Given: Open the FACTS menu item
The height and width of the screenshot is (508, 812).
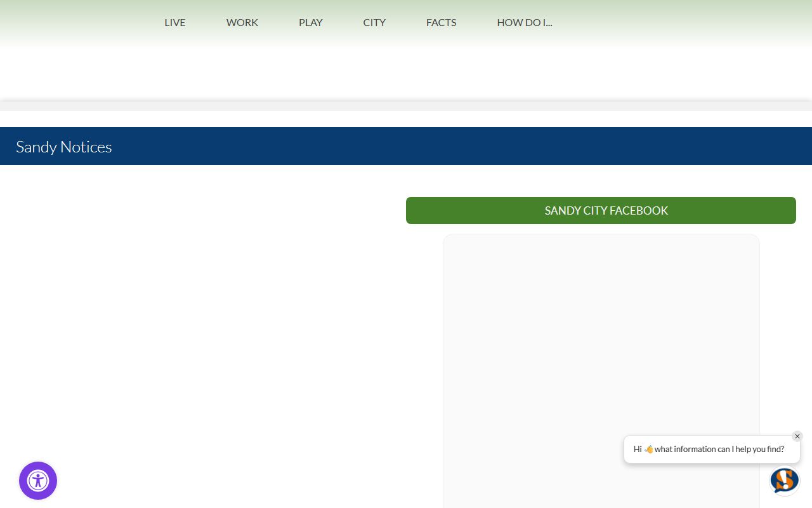Looking at the screenshot, I should pyautogui.click(x=442, y=22).
